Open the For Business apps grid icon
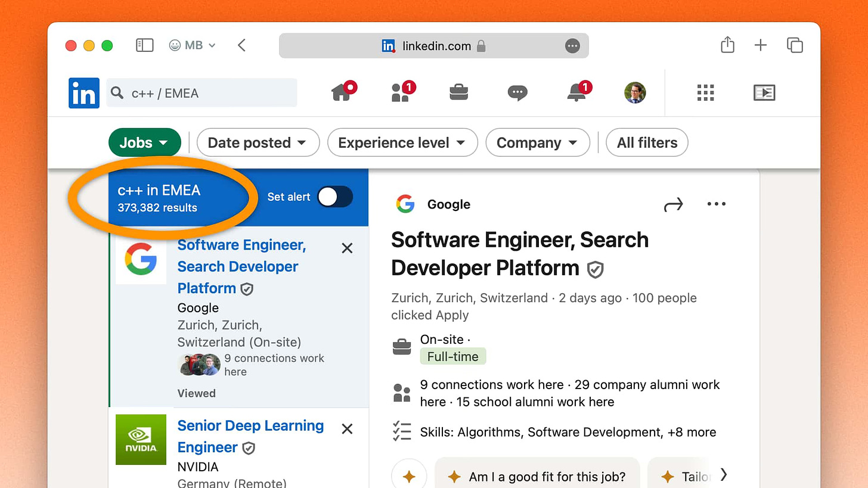868x488 pixels. [705, 92]
